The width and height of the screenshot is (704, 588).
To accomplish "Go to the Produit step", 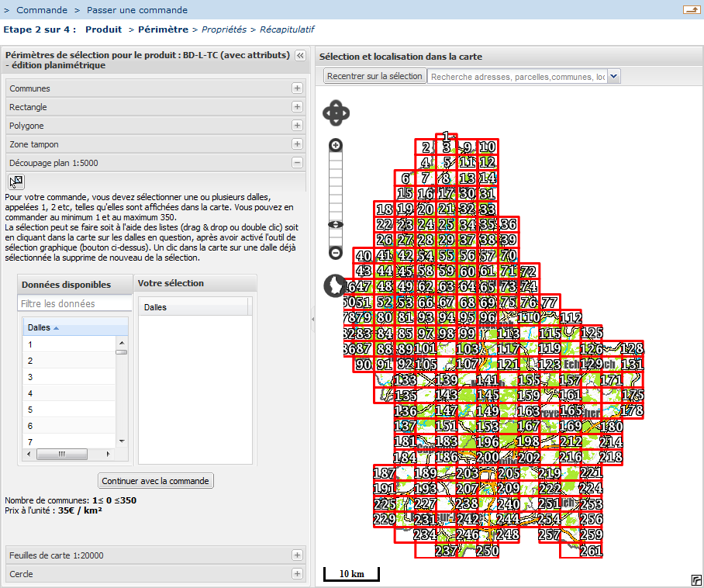I will [103, 29].
